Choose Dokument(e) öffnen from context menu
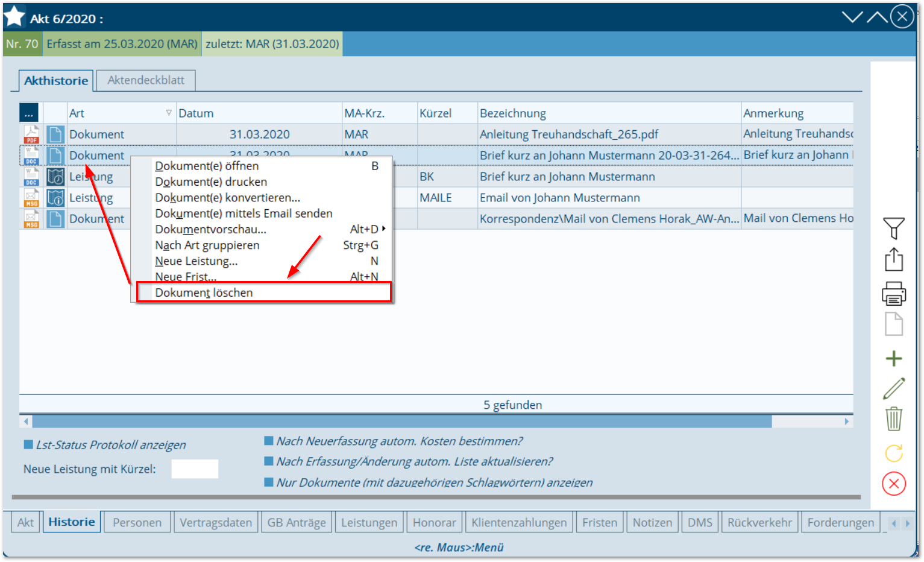The height and width of the screenshot is (562, 924). coord(263,166)
